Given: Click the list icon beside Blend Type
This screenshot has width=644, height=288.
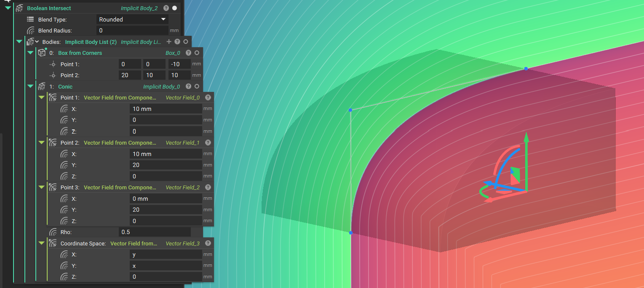Looking at the screenshot, I should 29,19.
